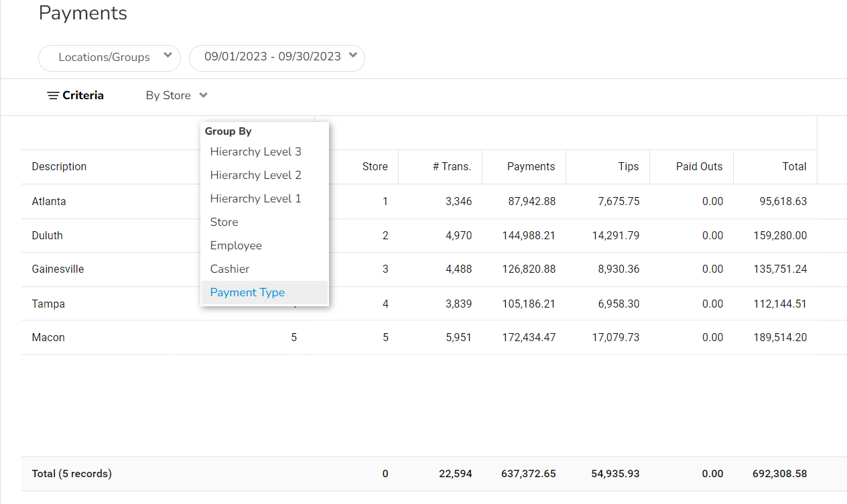Click the Store column header
Screen dimensions: 847x504
tap(375, 167)
